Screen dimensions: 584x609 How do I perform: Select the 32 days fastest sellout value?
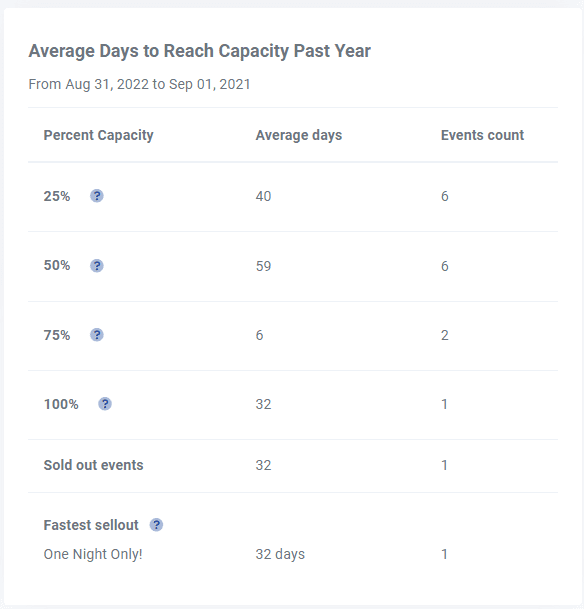click(280, 554)
